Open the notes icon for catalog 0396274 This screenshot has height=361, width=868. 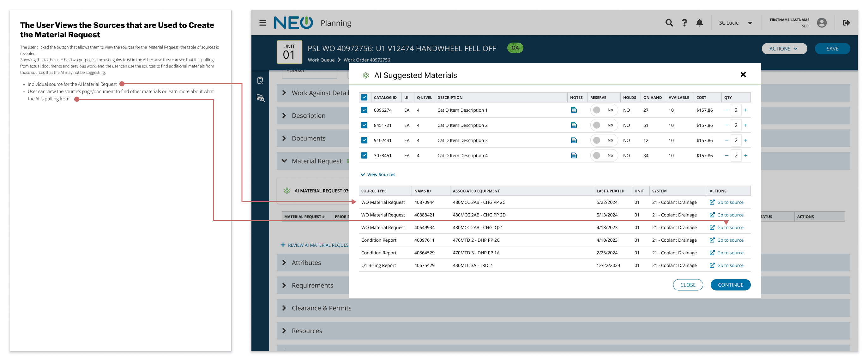coord(574,110)
